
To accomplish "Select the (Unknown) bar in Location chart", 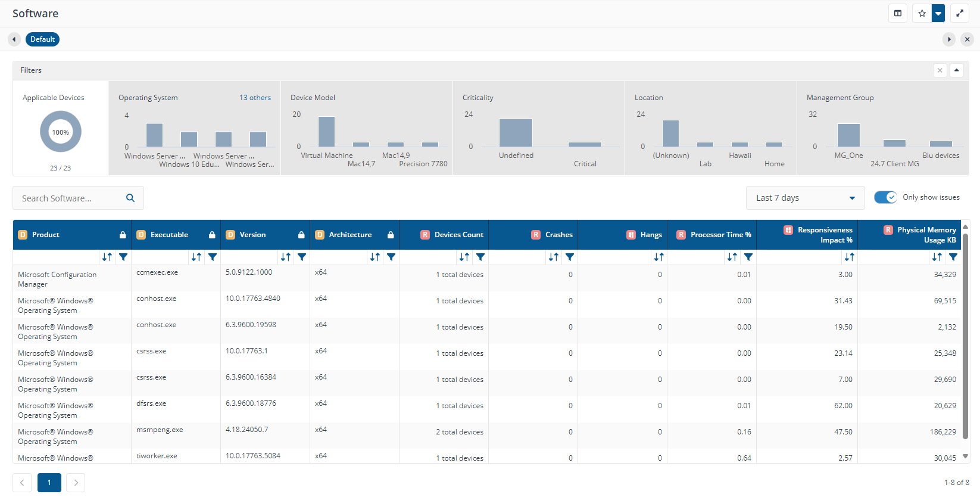I will click(670, 133).
